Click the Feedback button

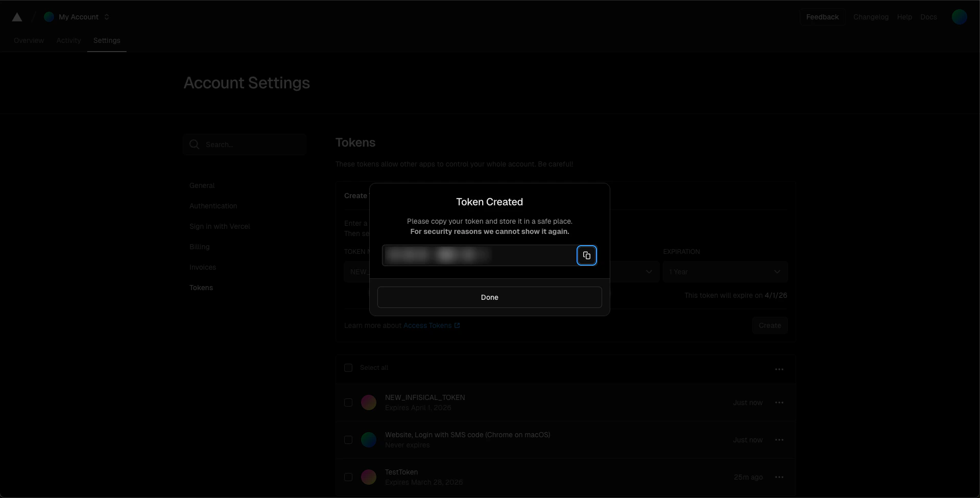822,17
